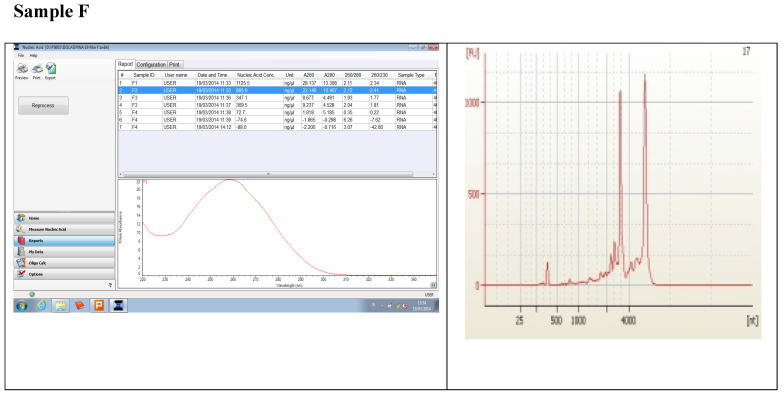Go to Home in the navigation pane
Image resolution: width=784 pixels, height=398 pixels.
point(64,218)
